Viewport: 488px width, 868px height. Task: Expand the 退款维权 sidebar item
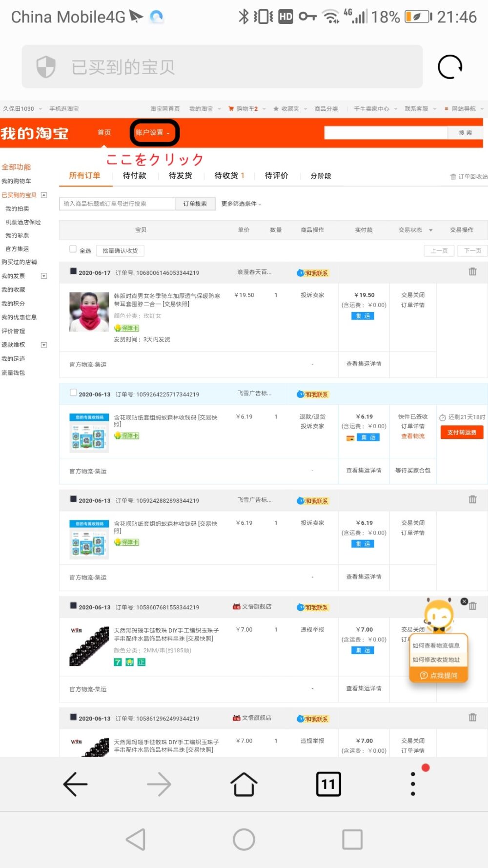point(44,345)
